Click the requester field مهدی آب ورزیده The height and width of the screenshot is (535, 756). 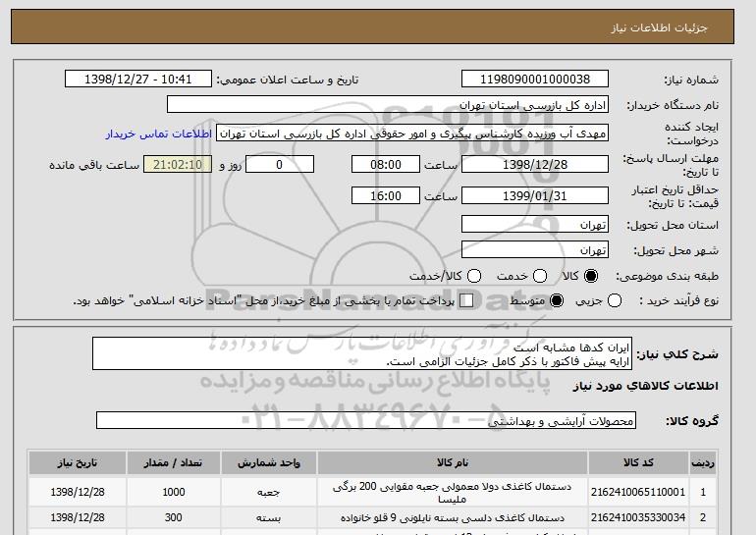click(x=412, y=134)
